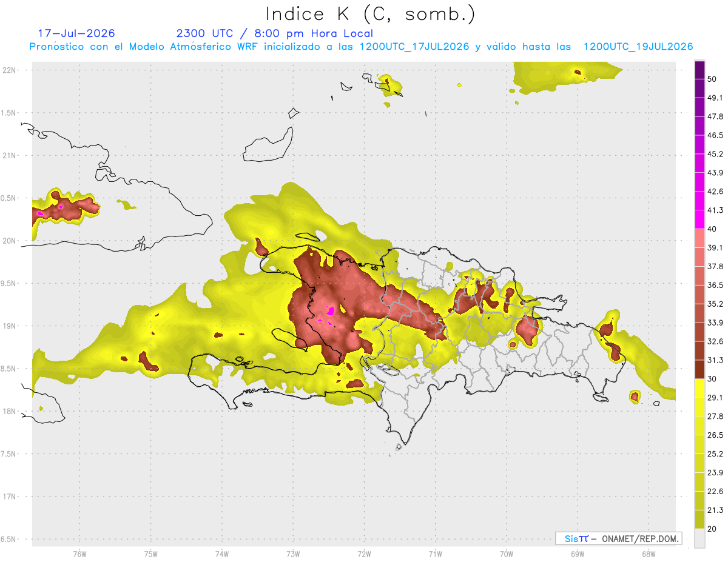Click the '49.1' color bar label
The width and height of the screenshot is (728, 562).
pyautogui.click(x=715, y=98)
